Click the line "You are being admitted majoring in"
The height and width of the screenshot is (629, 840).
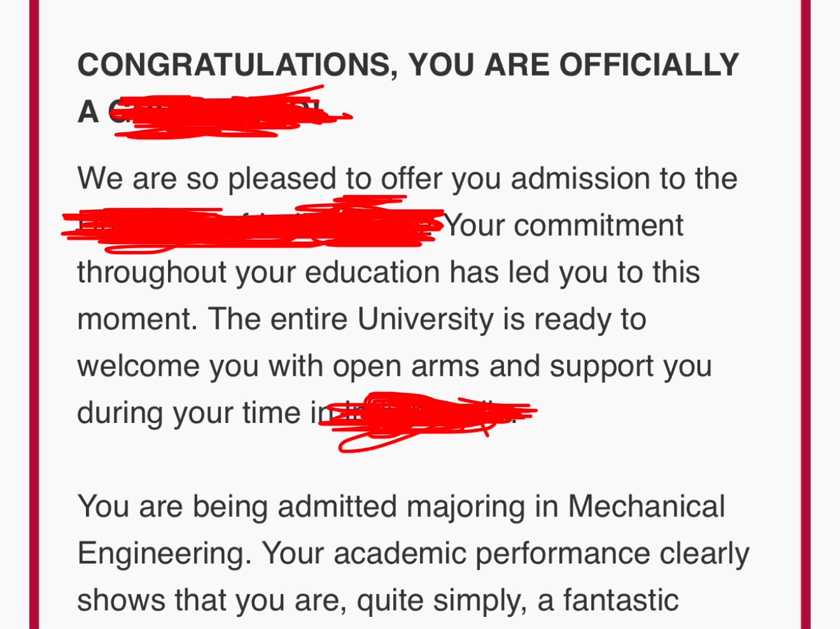pos(318,508)
